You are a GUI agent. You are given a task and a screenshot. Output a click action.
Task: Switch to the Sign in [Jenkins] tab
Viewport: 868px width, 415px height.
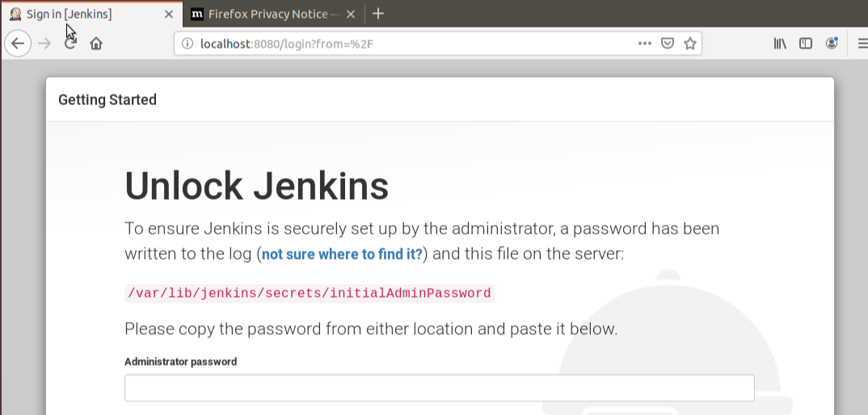click(91, 14)
